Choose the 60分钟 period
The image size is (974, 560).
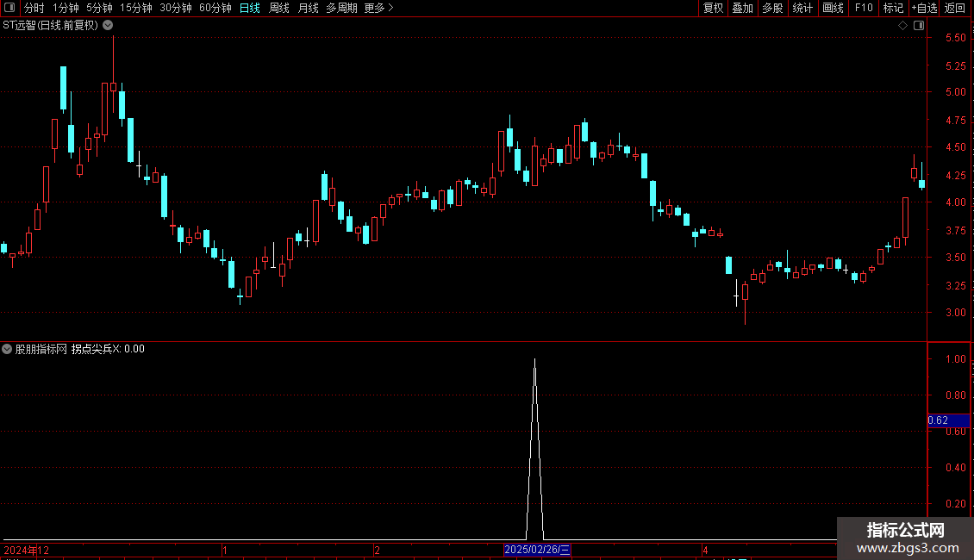pos(215,8)
